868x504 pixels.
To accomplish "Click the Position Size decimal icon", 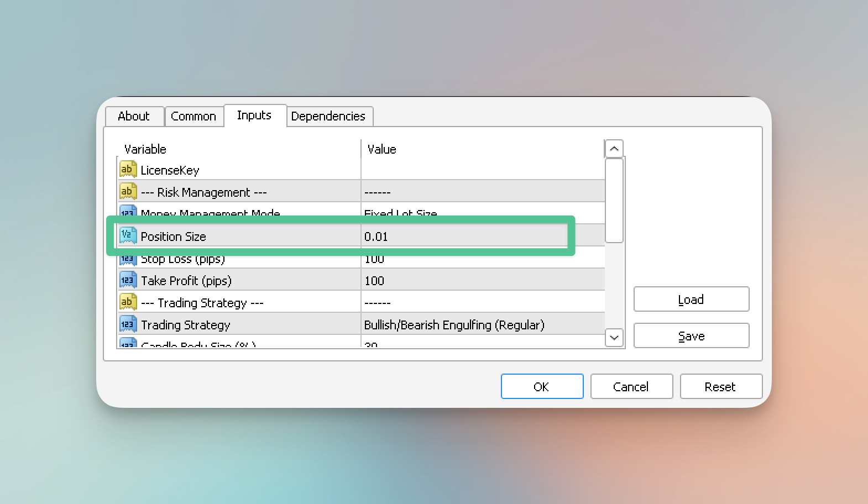I will [128, 235].
